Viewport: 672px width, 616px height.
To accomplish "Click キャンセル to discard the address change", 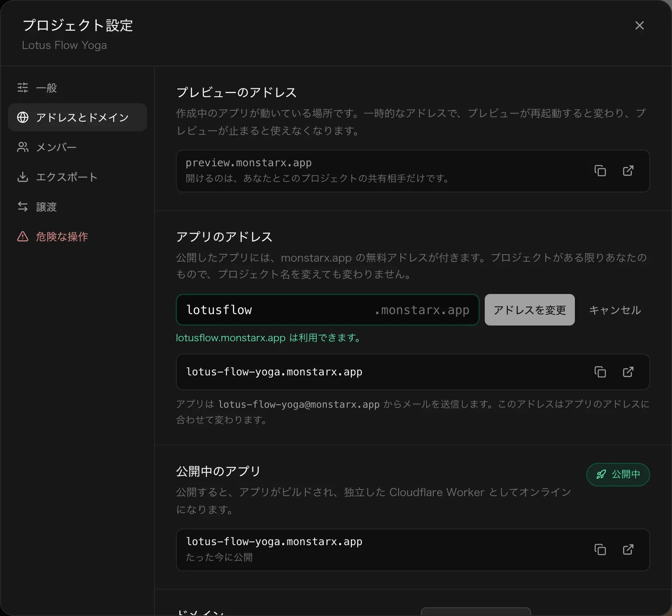I will [x=615, y=310].
